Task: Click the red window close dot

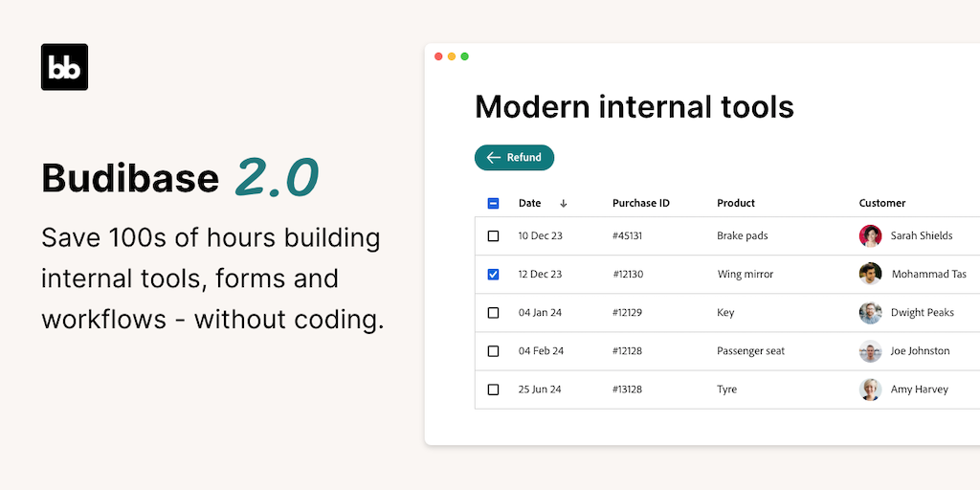Action: tap(438, 56)
